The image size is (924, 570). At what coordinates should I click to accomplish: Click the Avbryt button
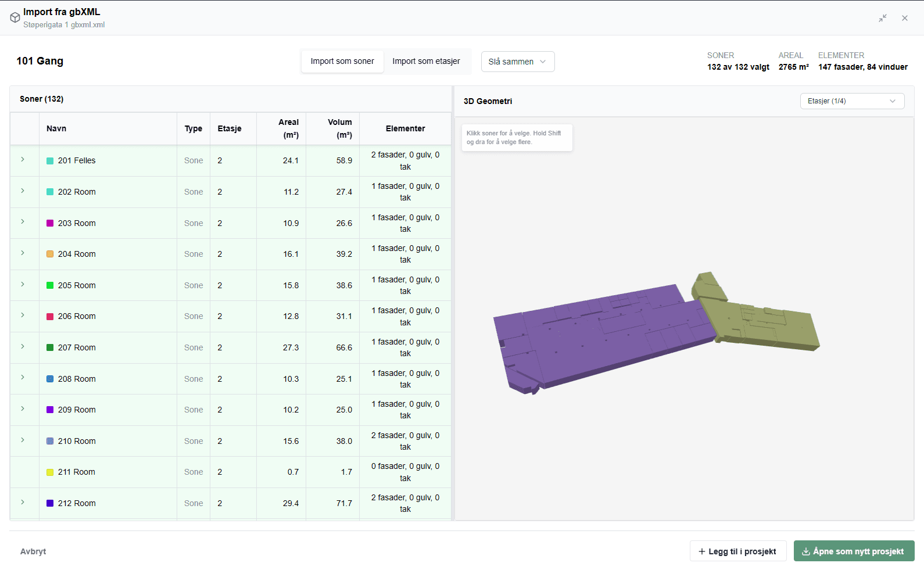tap(33, 551)
